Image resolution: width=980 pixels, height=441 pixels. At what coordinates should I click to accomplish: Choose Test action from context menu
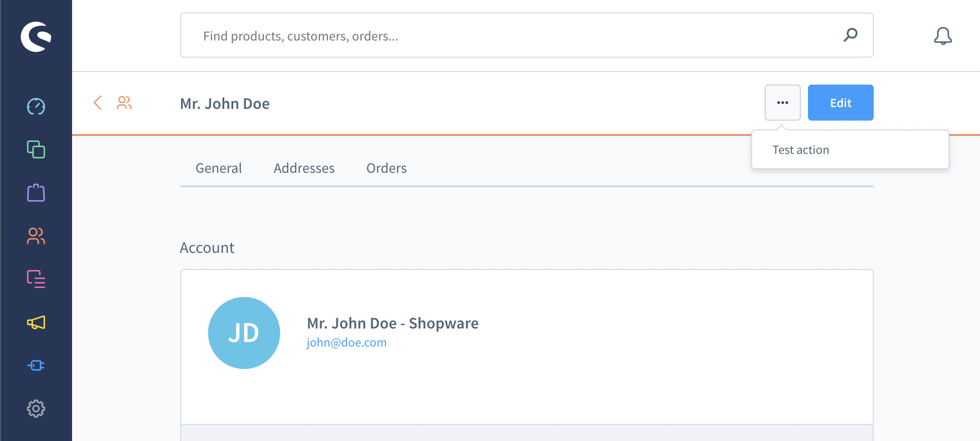pos(801,150)
